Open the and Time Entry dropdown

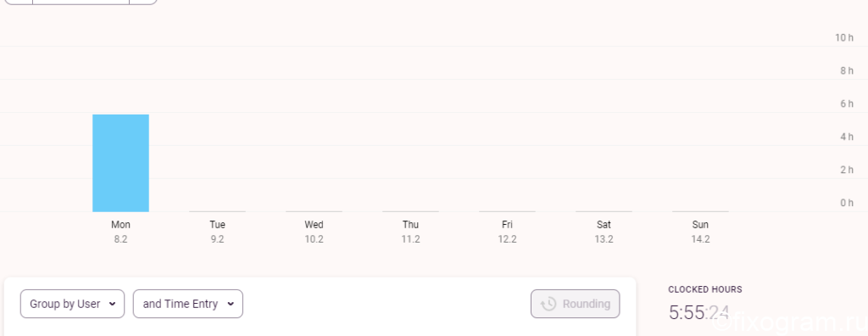pos(187,304)
